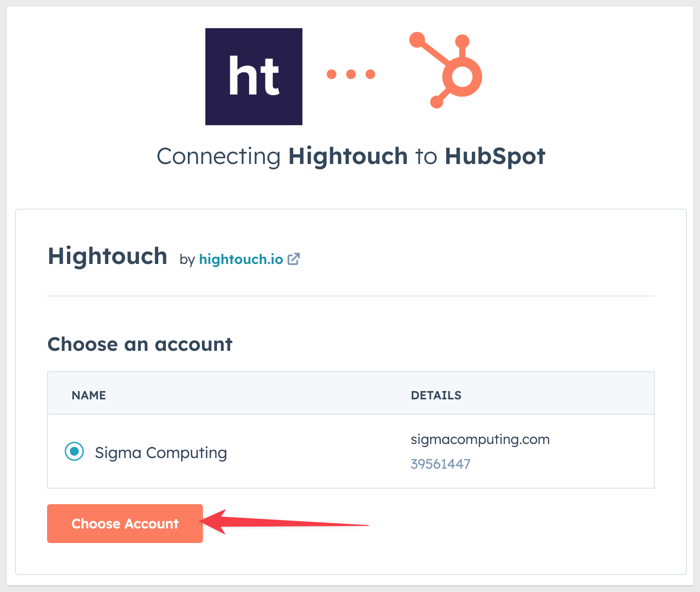Click the Hightouch ht logo

254,77
